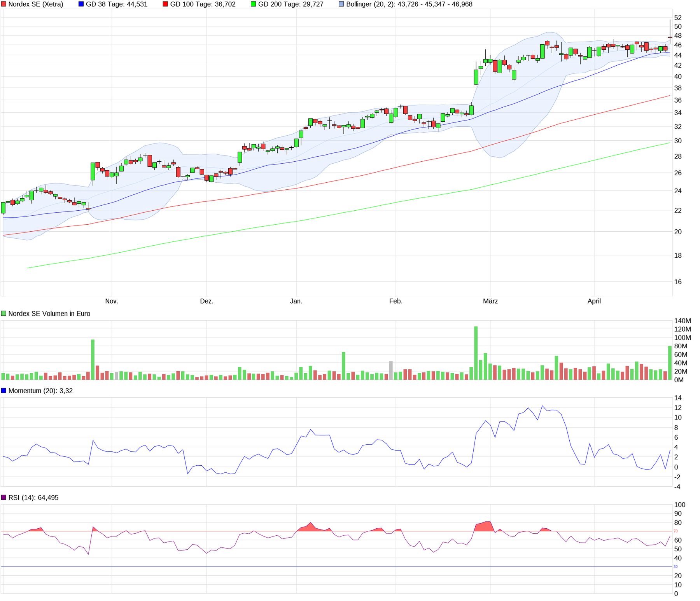The image size is (700, 601).
Task: Click the tallest green volume bar
Action: pyautogui.click(x=476, y=353)
